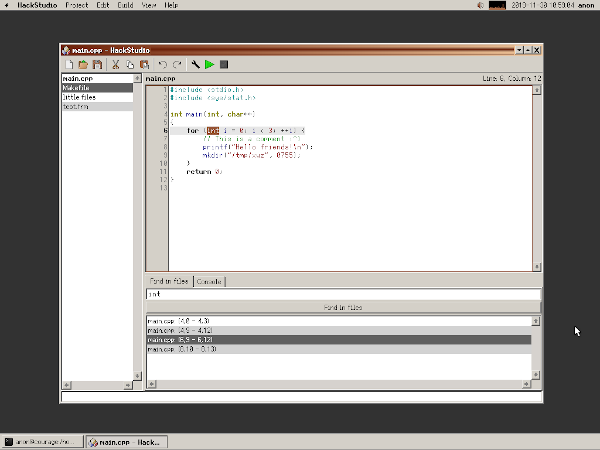Select 'little files' in the file list
Screen dimensions: 600x450
[98, 97]
